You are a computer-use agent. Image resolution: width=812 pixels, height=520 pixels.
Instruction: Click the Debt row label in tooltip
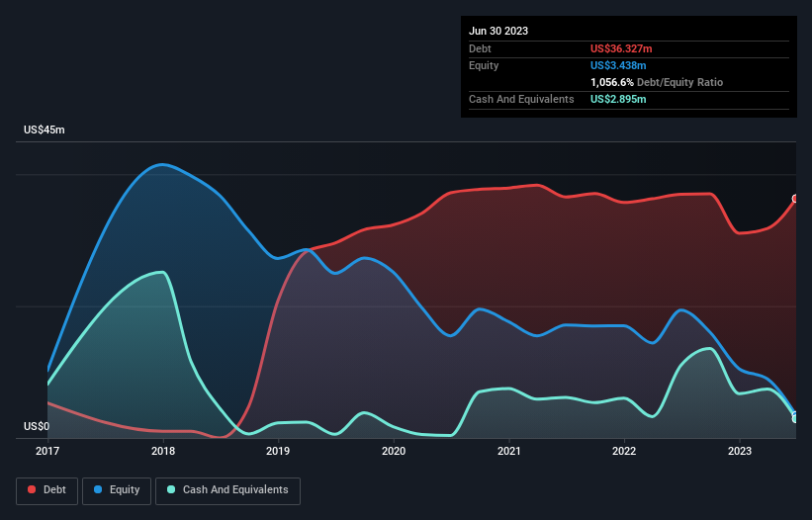coord(480,48)
